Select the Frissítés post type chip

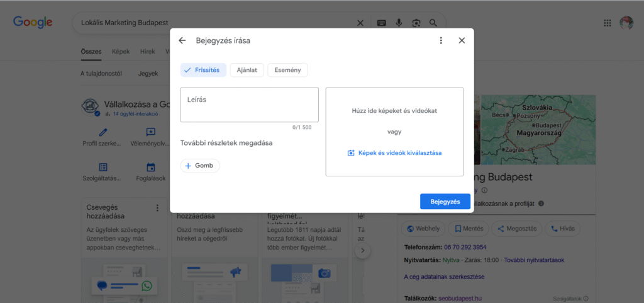pos(203,70)
